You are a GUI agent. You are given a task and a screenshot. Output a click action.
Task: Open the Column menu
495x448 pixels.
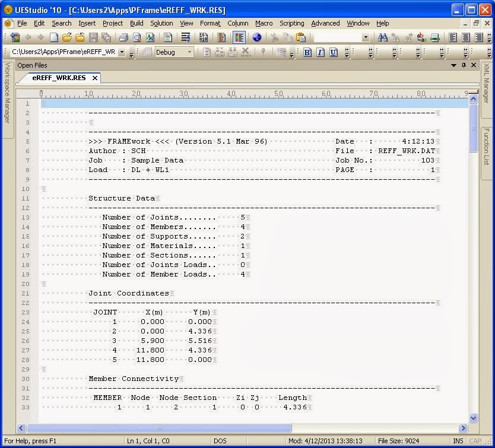pos(238,23)
